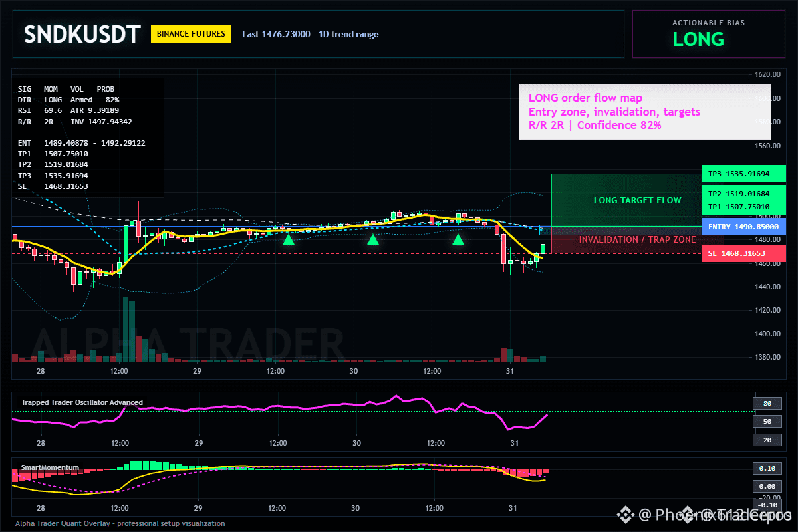
Task: Click the Last 1476.23000 price text
Action: coord(276,34)
